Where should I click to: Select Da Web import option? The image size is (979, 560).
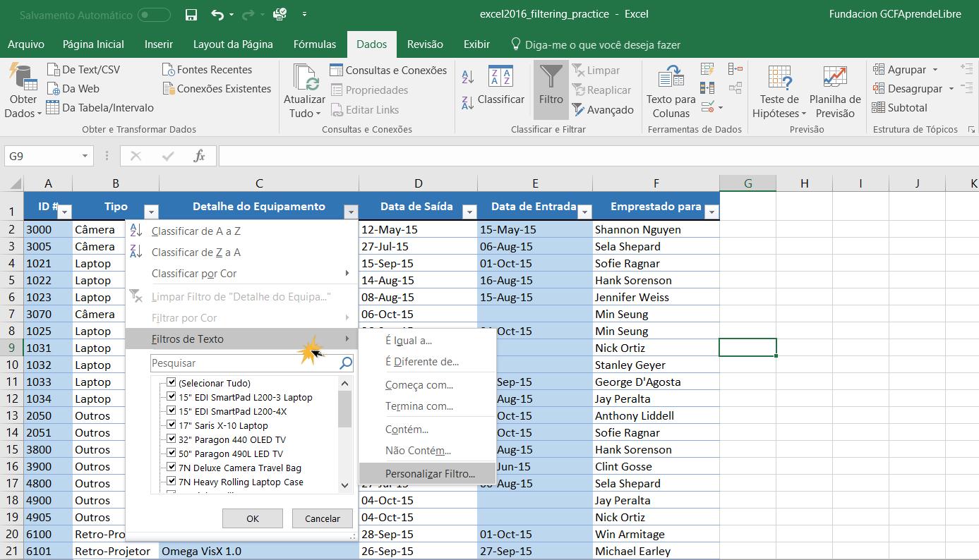73,89
